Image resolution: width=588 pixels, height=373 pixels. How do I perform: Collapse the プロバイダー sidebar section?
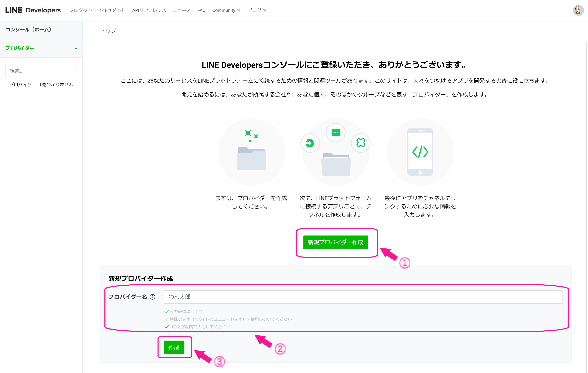(41, 48)
